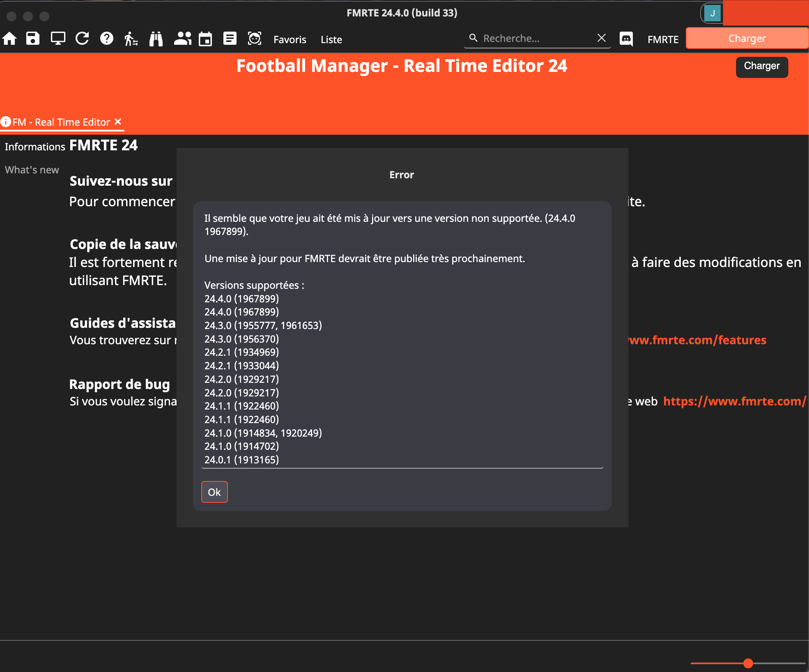Open the fmrte.com/features link
Viewport: 809px width, 672px height.
[697, 340]
